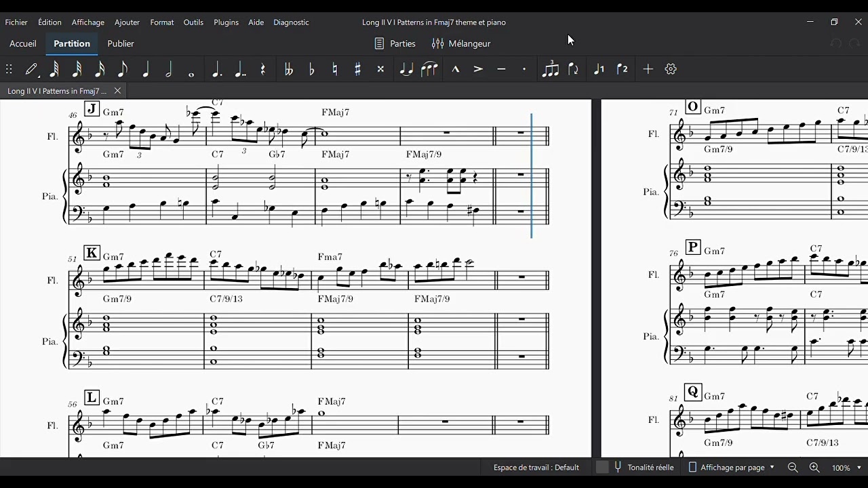This screenshot has height=488, width=868.
Task: Apply double sharp accidental
Action: click(x=380, y=69)
